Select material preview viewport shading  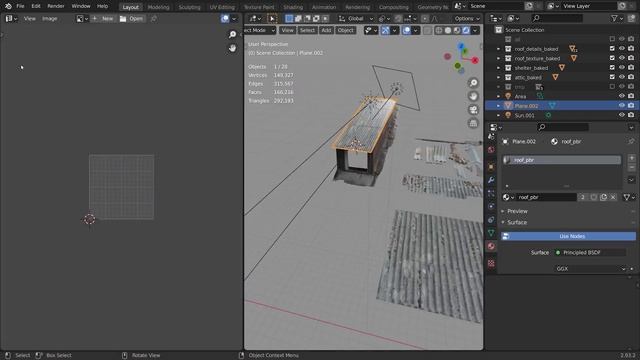click(457, 30)
